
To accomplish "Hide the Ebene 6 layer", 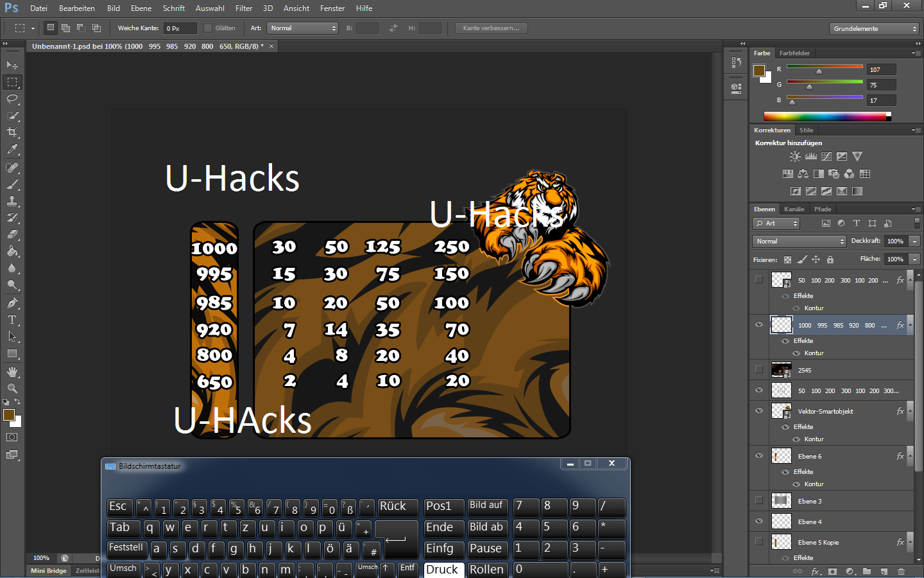I will pyautogui.click(x=759, y=456).
